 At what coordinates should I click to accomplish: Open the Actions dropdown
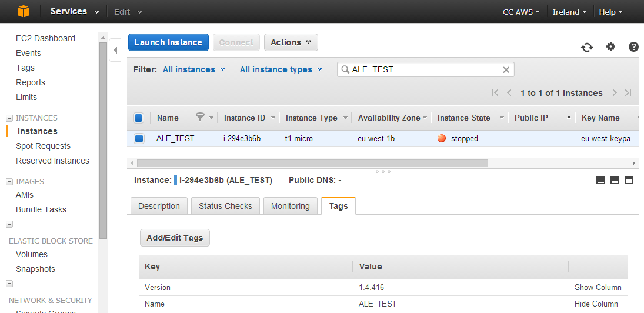point(291,42)
